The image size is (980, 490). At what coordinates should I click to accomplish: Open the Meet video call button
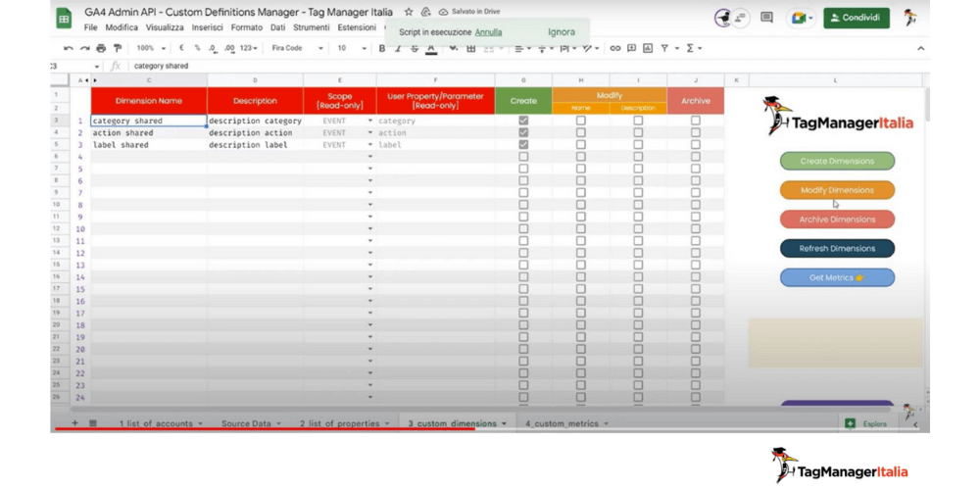coord(802,18)
